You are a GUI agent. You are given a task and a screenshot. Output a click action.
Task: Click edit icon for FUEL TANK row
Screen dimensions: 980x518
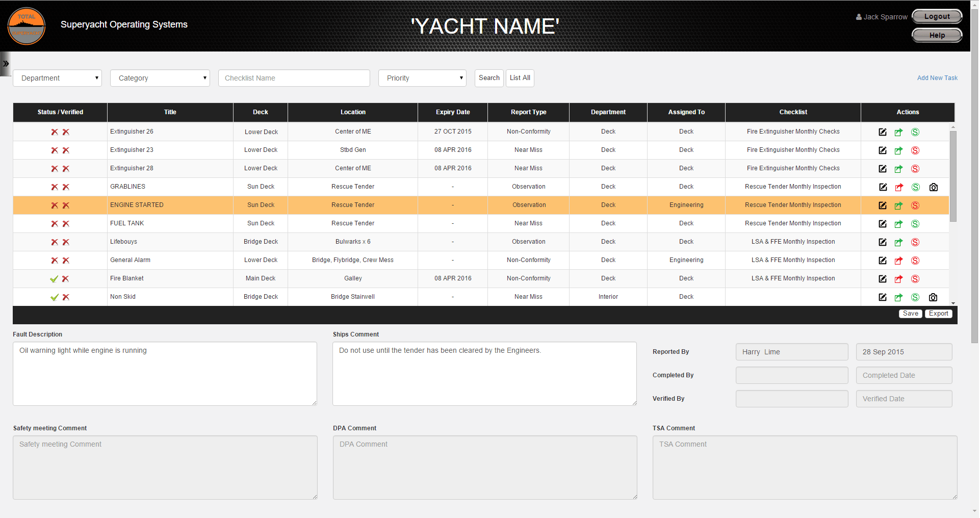click(x=883, y=224)
